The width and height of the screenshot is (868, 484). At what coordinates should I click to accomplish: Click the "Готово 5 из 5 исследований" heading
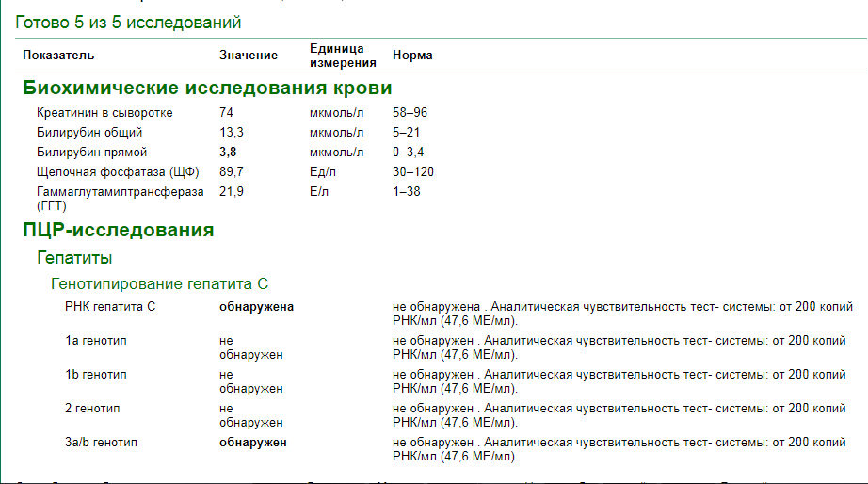coord(128,22)
